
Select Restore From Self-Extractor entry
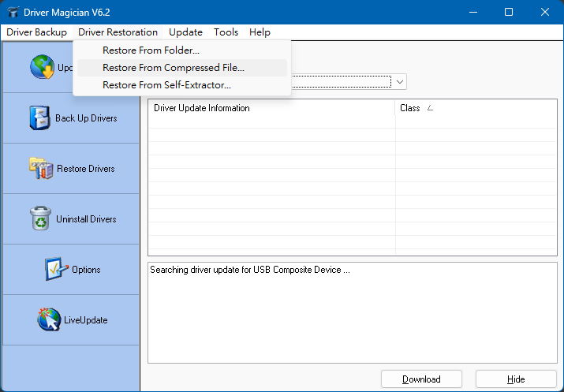(x=166, y=85)
